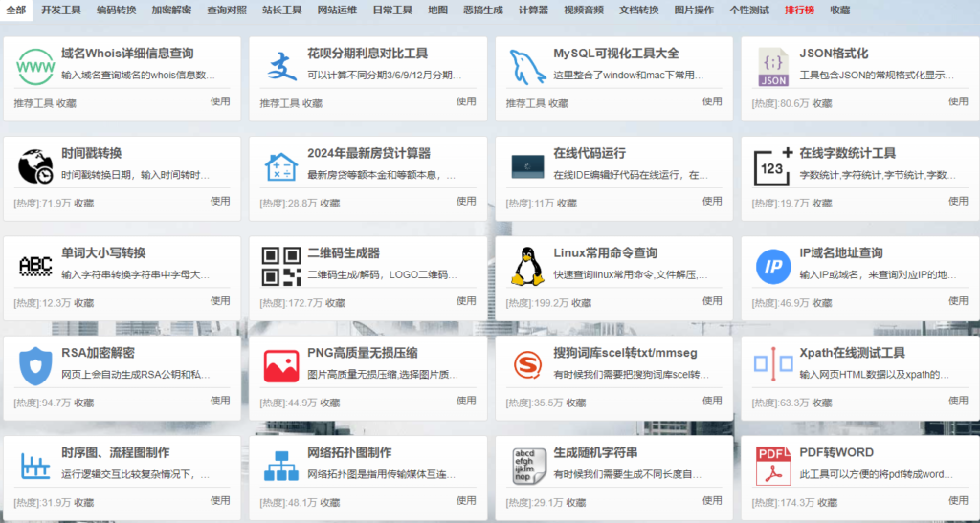The image size is (980, 523).
Task: Click the network topology diagram icon
Action: point(281,466)
